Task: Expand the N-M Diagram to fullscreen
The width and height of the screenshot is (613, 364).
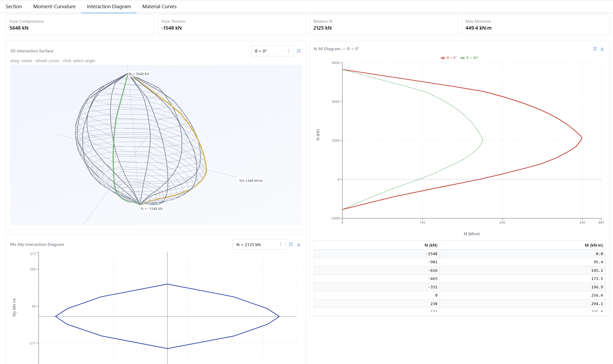Action: pyautogui.click(x=595, y=49)
